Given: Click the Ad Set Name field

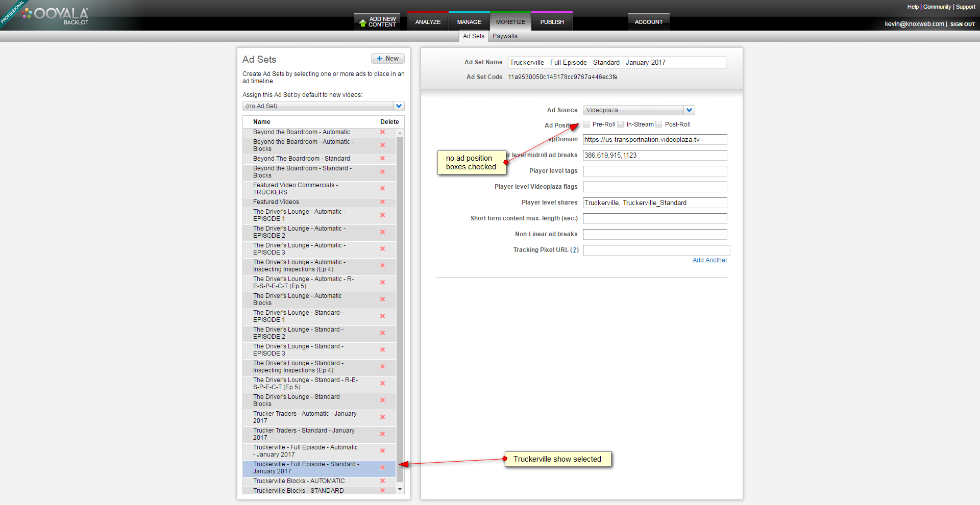Looking at the screenshot, I should tap(617, 62).
